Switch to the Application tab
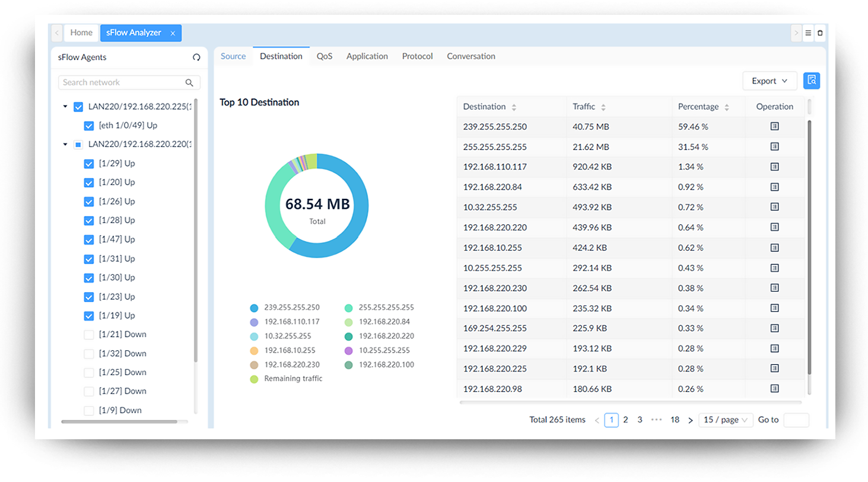The image size is (868, 482). [367, 56]
